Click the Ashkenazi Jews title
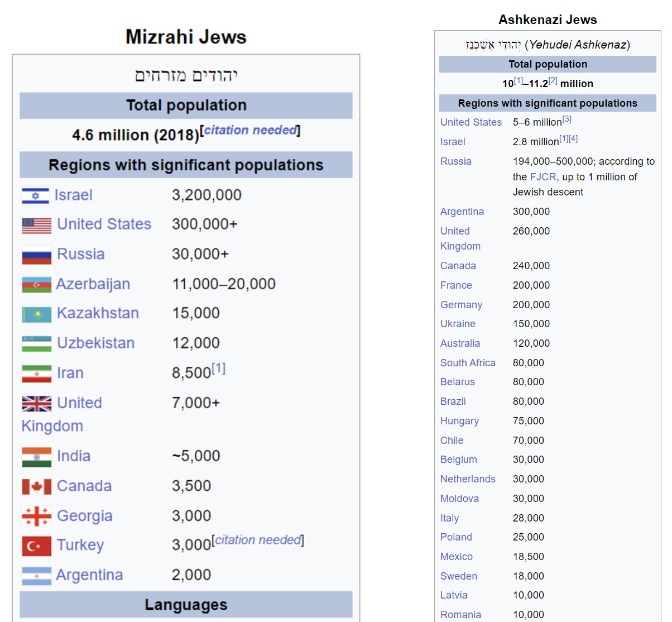 (548, 20)
